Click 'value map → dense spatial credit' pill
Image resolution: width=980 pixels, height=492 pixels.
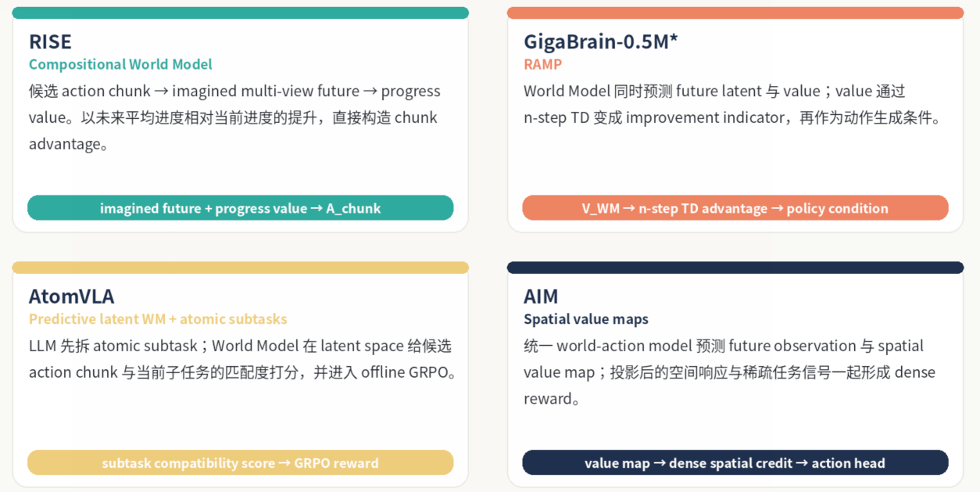(735, 463)
